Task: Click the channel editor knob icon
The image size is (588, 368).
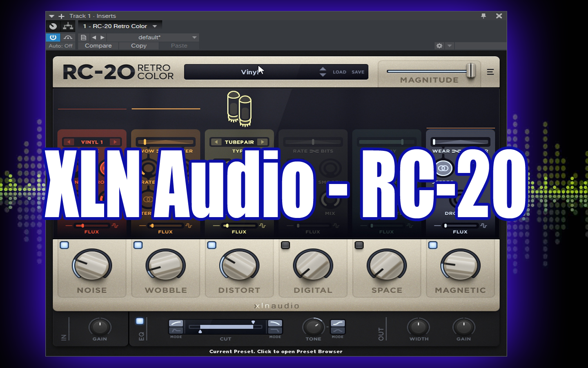Action: (53, 26)
